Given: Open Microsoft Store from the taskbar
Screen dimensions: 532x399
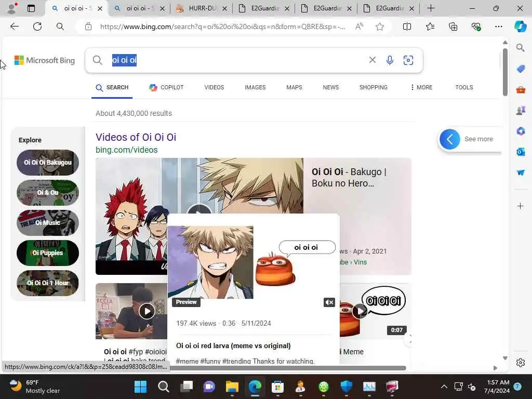Looking at the screenshot, I should point(277,387).
